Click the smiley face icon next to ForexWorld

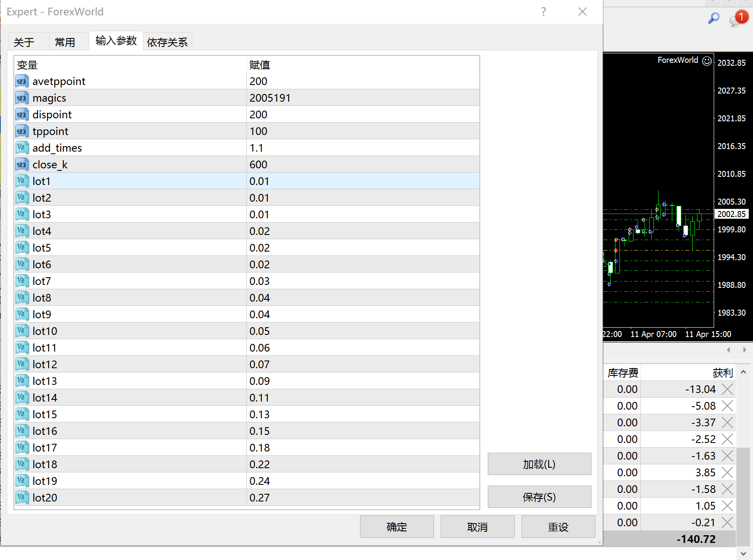707,61
